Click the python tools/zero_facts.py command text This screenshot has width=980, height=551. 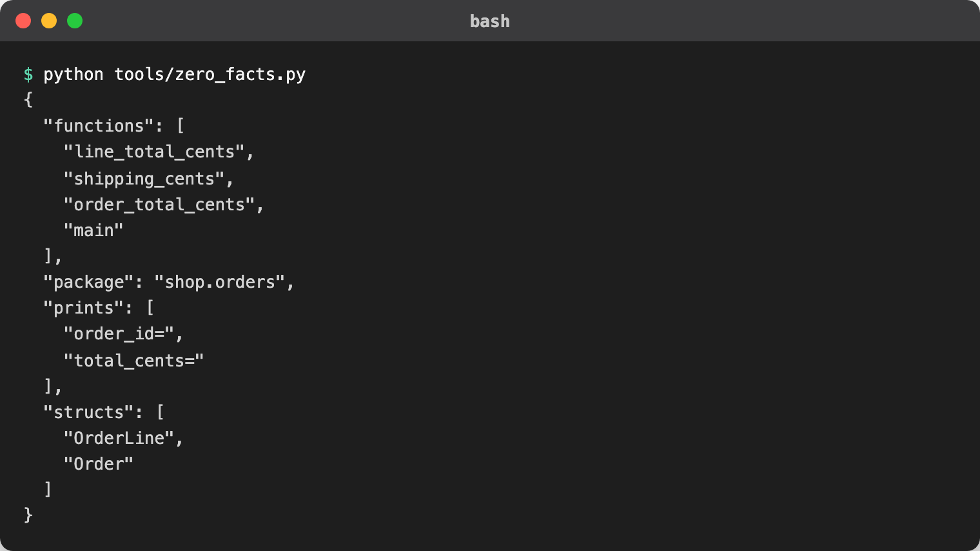[x=174, y=75]
